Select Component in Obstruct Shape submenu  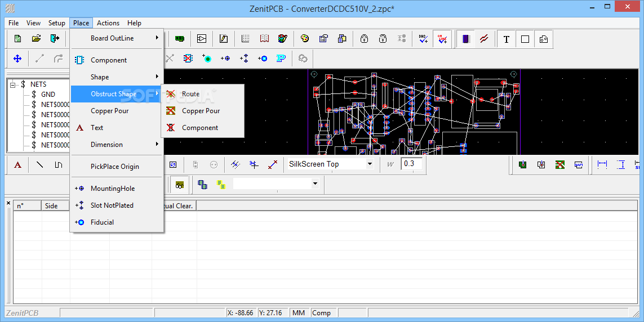click(x=203, y=128)
